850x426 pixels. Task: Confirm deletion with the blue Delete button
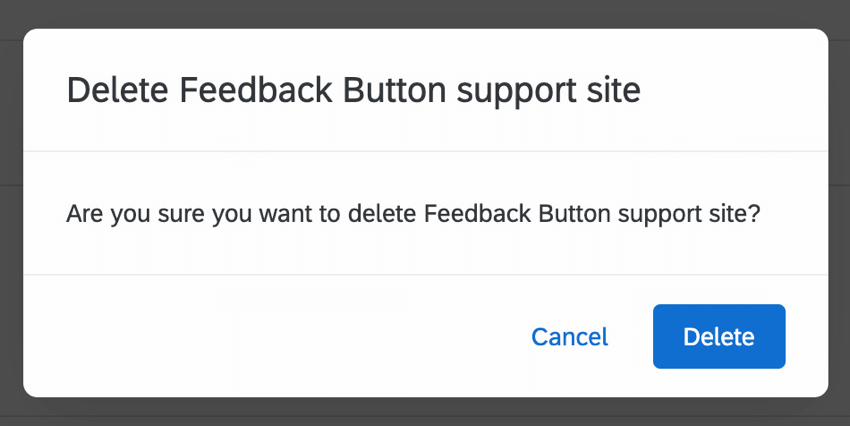point(719,337)
